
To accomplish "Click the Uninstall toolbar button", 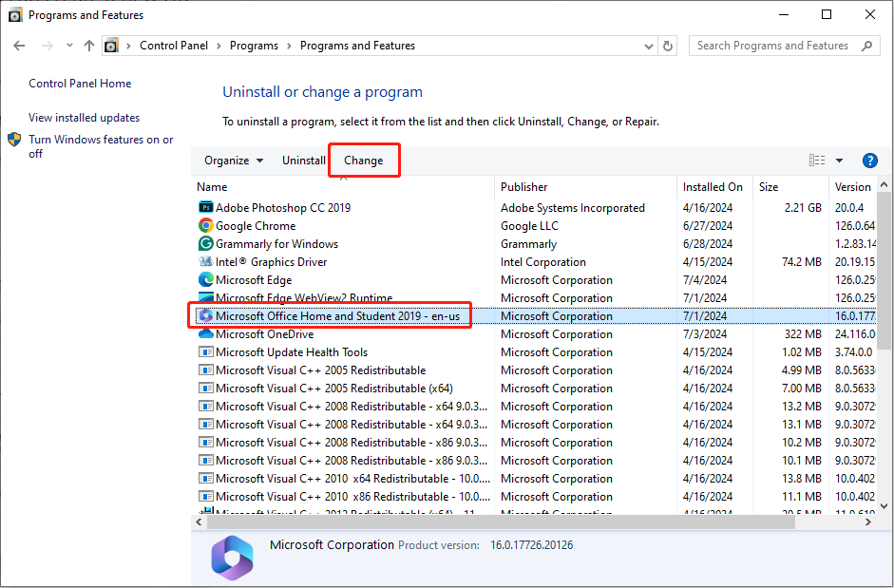I will coord(304,161).
